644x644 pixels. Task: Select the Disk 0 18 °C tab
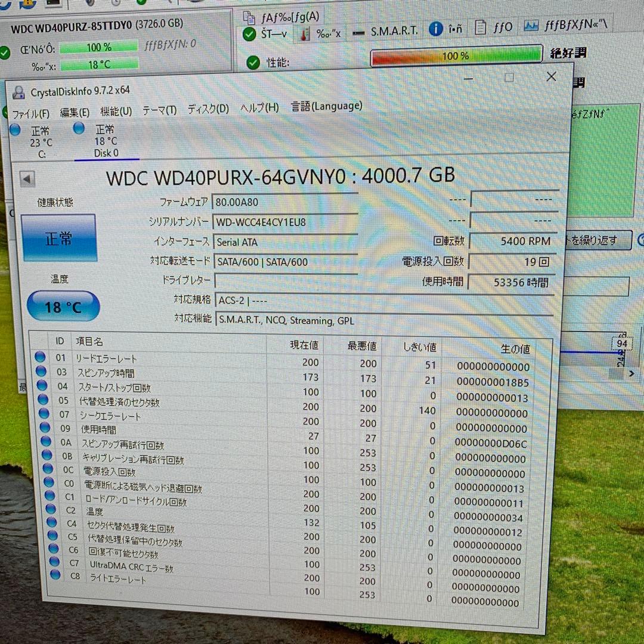click(x=106, y=141)
